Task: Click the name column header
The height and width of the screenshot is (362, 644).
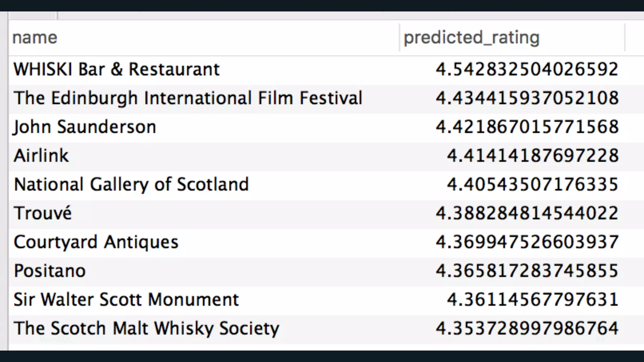Action: coord(35,38)
